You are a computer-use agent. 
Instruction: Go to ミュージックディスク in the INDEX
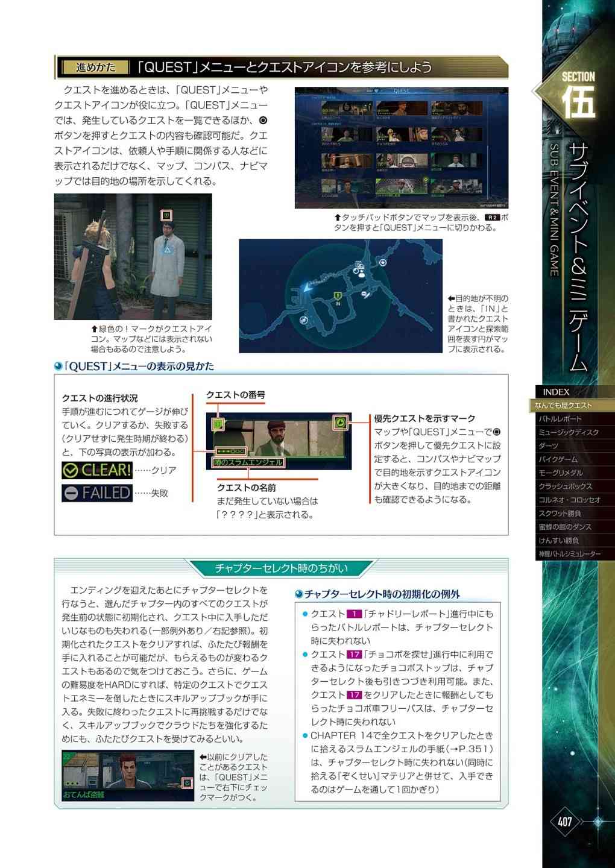[x=569, y=432]
